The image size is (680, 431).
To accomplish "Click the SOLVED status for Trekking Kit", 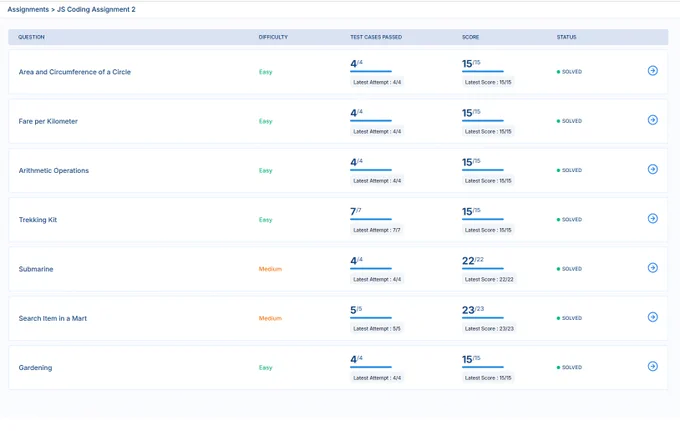I will pyautogui.click(x=569, y=220).
